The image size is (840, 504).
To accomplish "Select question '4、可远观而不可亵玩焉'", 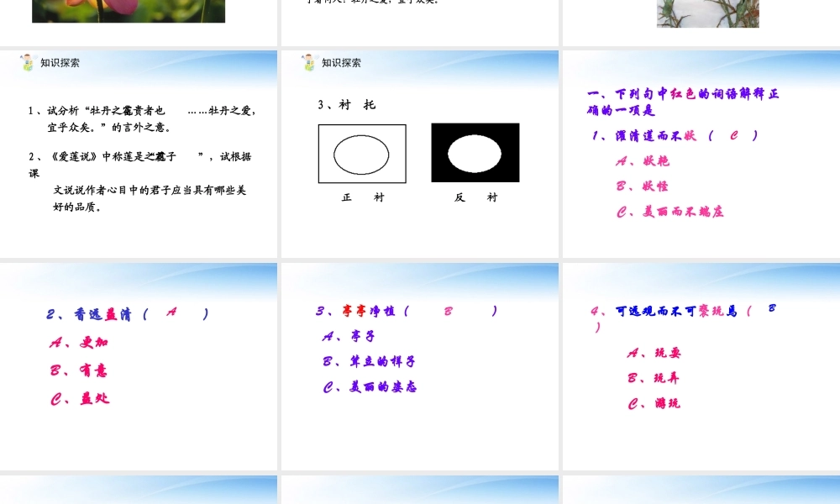I will pyautogui.click(x=664, y=311).
